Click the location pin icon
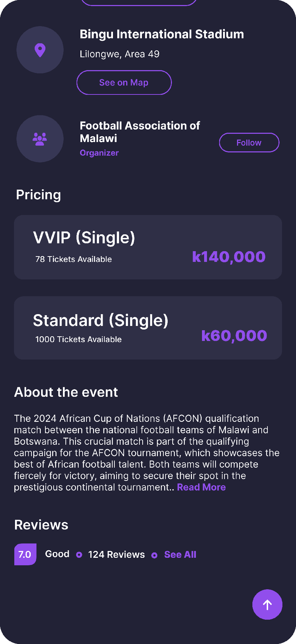The image size is (296, 644). tap(40, 50)
